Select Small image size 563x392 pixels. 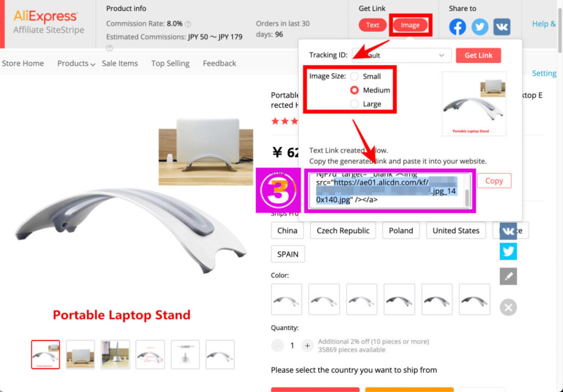pyautogui.click(x=354, y=76)
